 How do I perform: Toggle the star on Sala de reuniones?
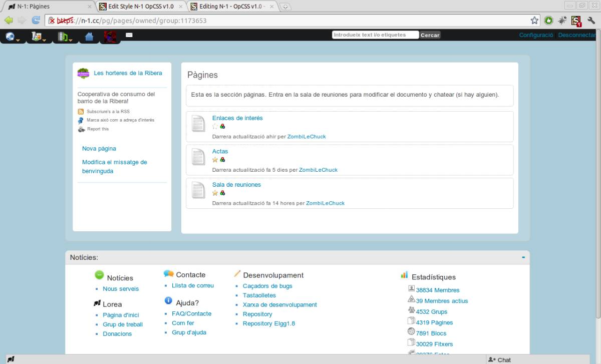coord(215,193)
